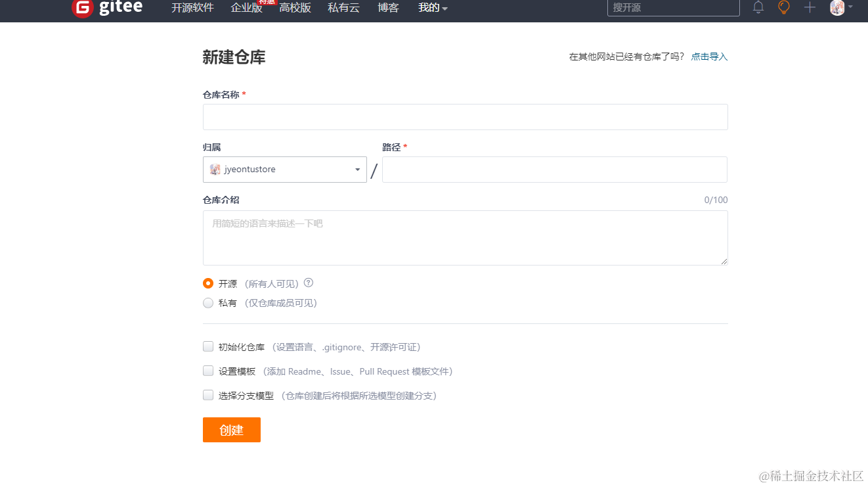Expand the 归属 jyeontustore dropdown
This screenshot has height=487, width=868.
(285, 170)
